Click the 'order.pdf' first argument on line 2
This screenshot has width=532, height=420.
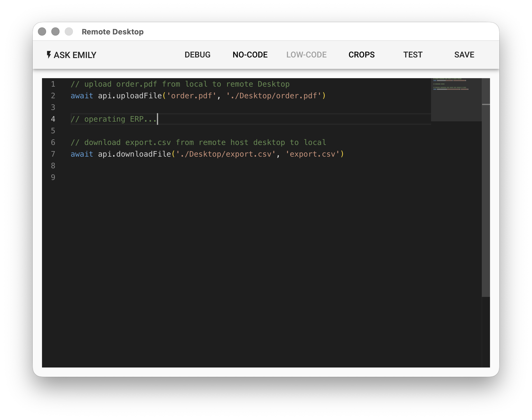[x=192, y=96]
